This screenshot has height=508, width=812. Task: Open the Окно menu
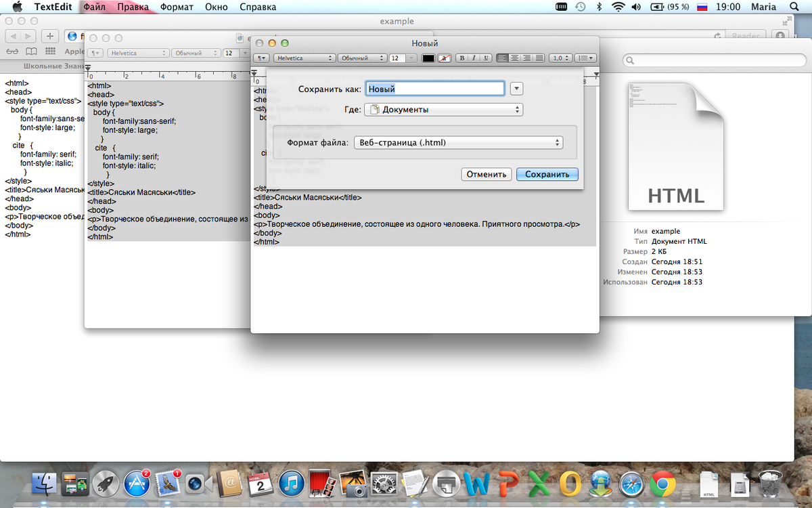point(217,7)
